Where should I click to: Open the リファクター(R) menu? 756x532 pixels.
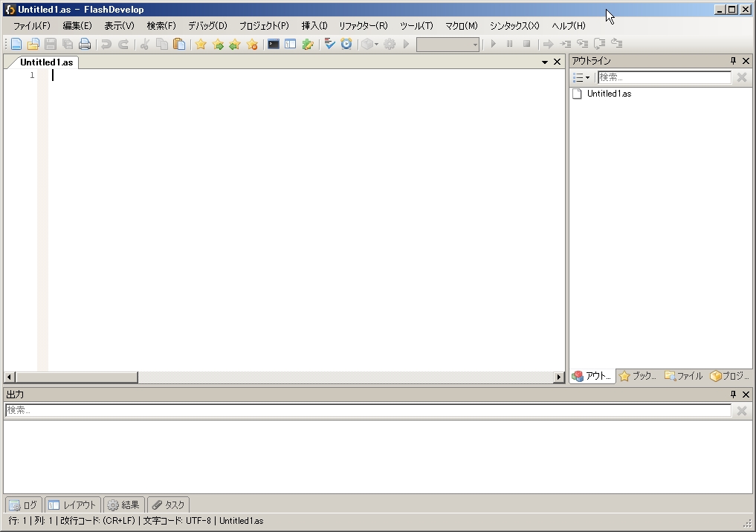[x=363, y=26]
